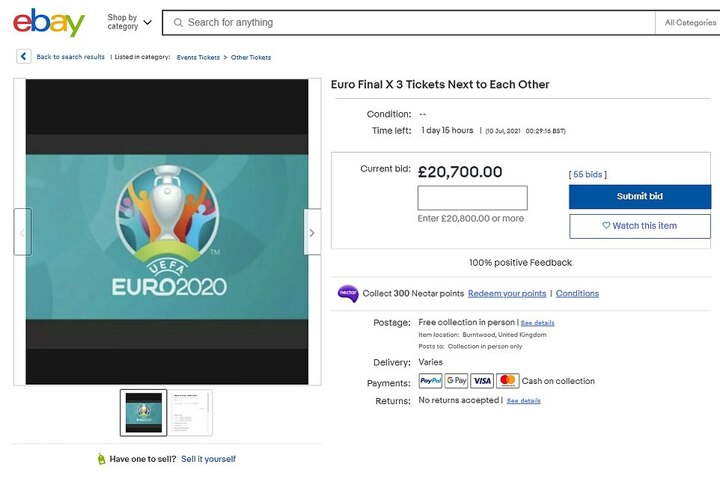Click the PayPal payment icon
This screenshot has height=479, width=720.
pos(430,381)
